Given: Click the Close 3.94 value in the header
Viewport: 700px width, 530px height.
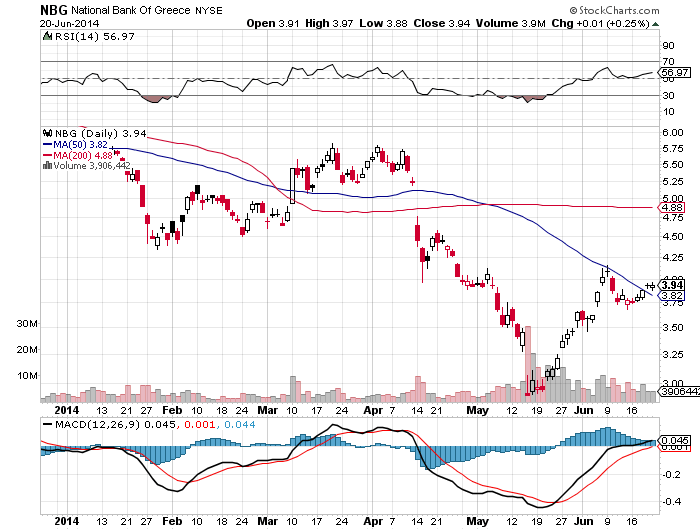Looking at the screenshot, I should pos(442,23).
